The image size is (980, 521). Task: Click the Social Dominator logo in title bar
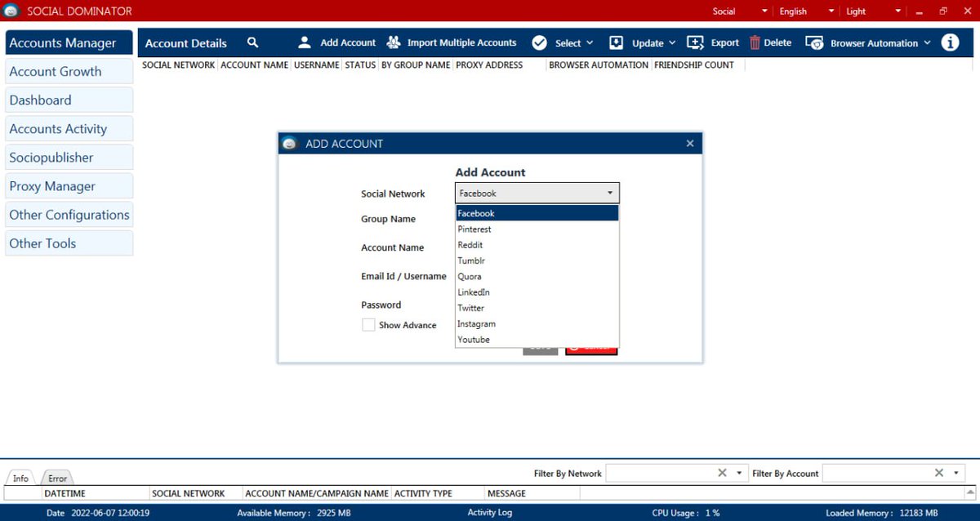pos(11,11)
